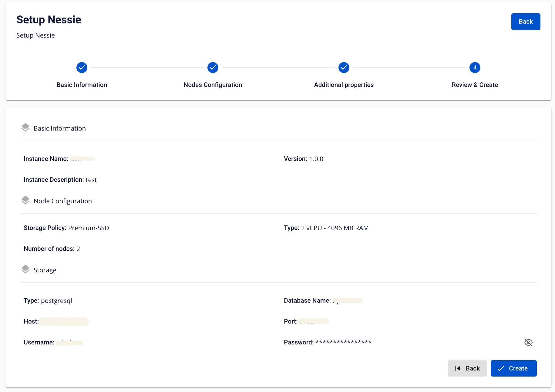Click the Port label
The height and width of the screenshot is (392, 555).
click(291, 321)
